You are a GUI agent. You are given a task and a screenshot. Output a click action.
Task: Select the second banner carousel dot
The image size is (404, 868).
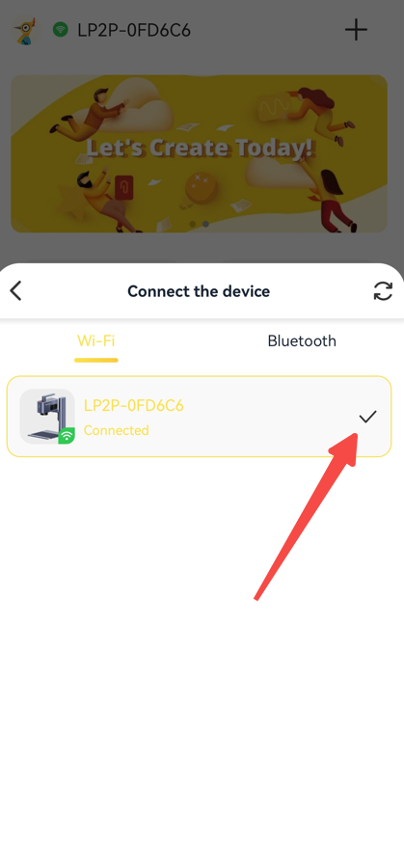[205, 224]
